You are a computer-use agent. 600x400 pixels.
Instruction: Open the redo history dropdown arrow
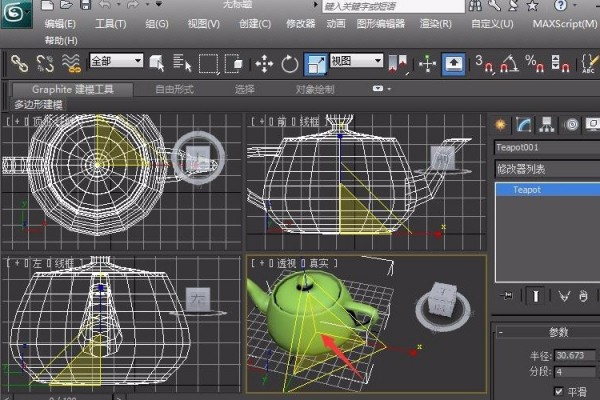pos(147,5)
